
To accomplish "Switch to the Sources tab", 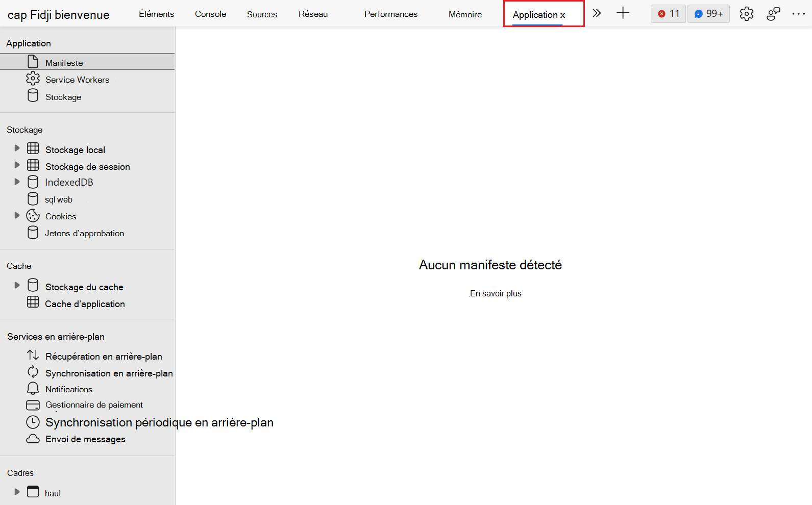I will (262, 14).
